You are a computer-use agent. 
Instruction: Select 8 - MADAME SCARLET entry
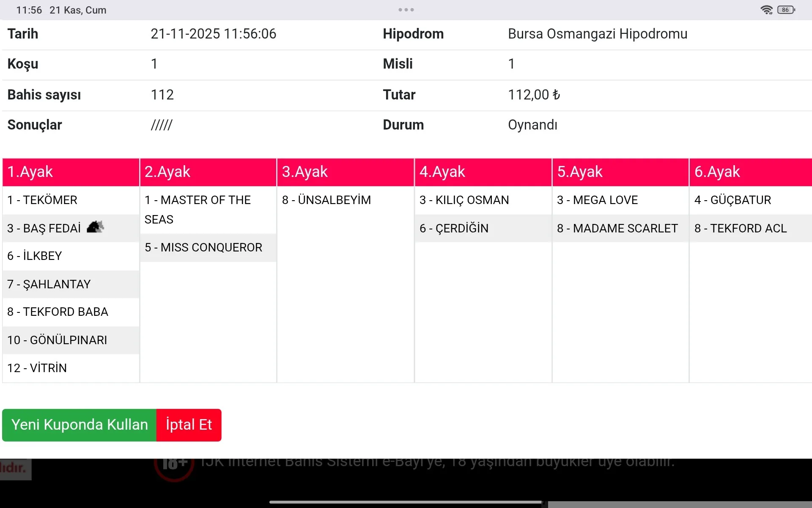coord(617,228)
